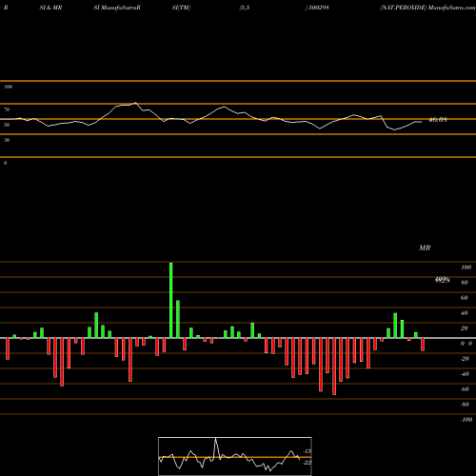Click the "500298" stock code text
Viewport: 476px width, 476px height.
tap(319, 8)
